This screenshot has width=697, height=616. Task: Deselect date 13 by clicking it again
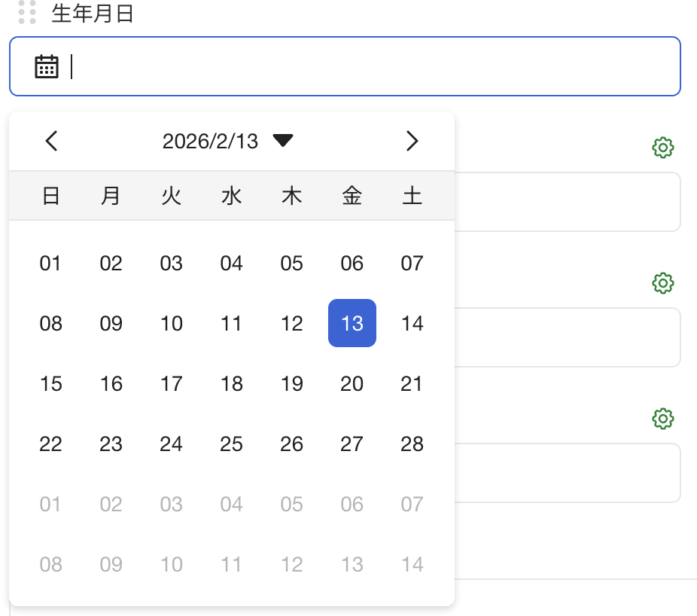coord(352,323)
